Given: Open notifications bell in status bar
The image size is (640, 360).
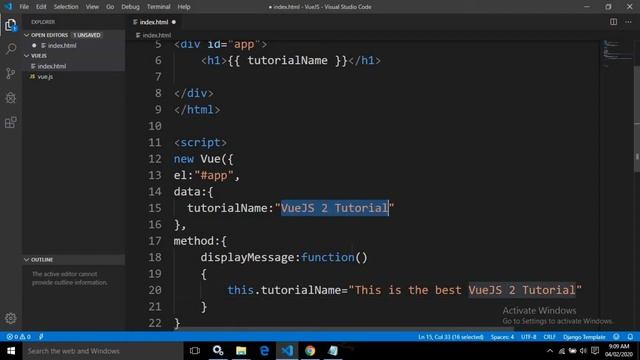Looking at the screenshot, I should click(630, 337).
